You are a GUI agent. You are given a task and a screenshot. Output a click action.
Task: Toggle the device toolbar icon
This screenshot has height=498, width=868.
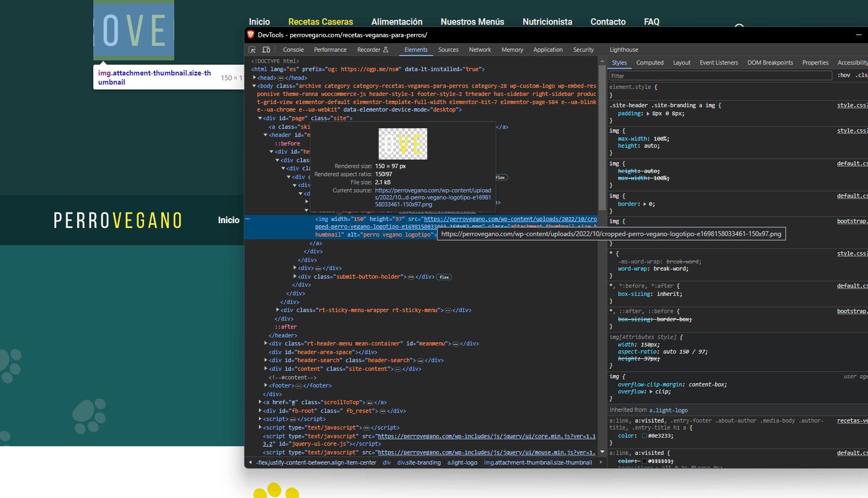pyautogui.click(x=266, y=50)
